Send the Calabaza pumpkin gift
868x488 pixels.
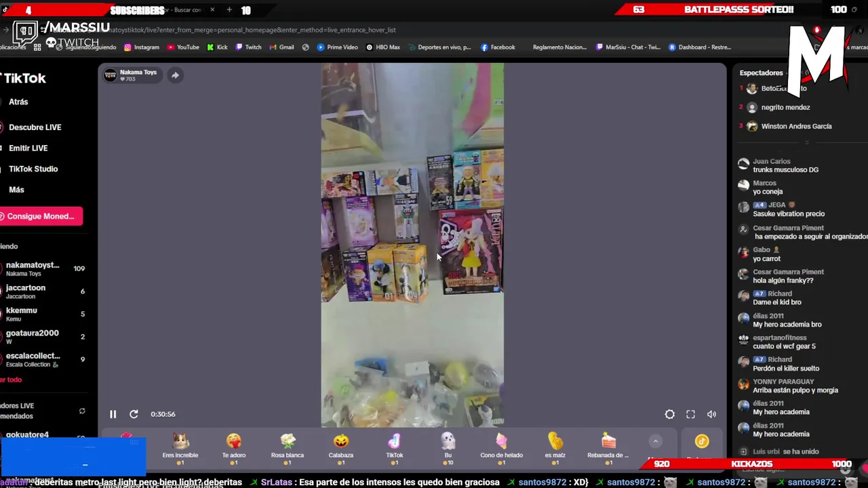pos(341,449)
